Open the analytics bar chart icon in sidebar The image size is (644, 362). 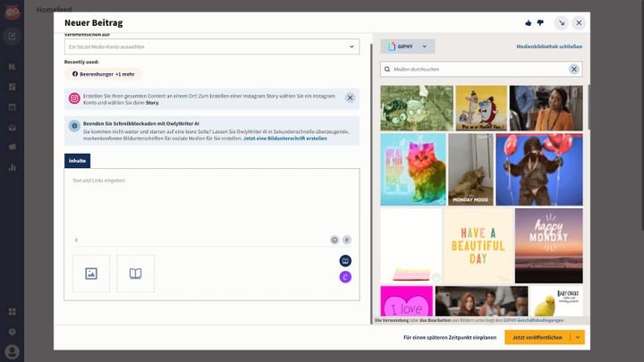(x=12, y=167)
